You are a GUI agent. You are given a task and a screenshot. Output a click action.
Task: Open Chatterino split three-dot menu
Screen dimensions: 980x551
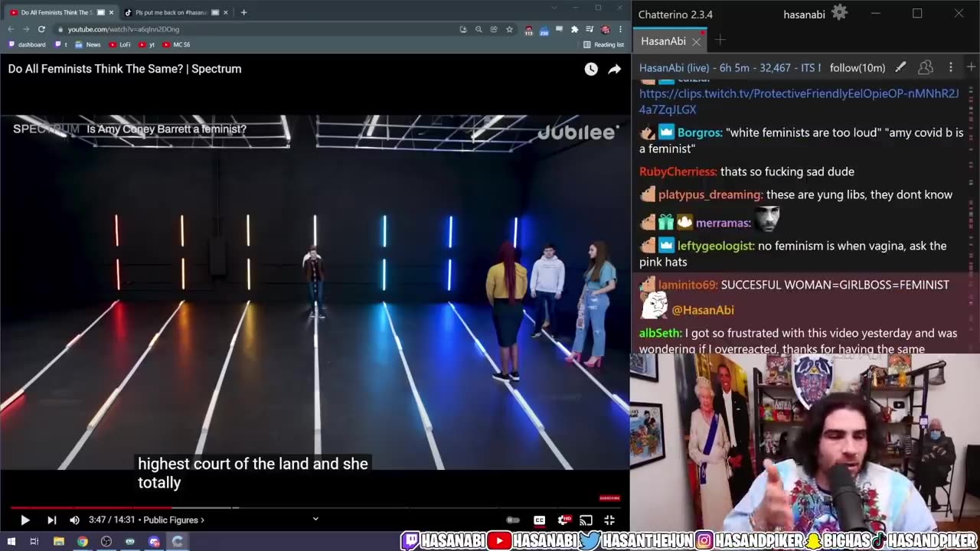[x=951, y=67]
